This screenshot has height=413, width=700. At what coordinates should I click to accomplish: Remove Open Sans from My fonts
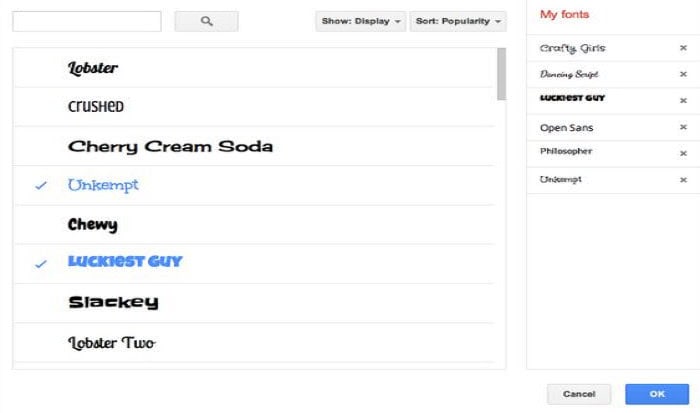(683, 127)
